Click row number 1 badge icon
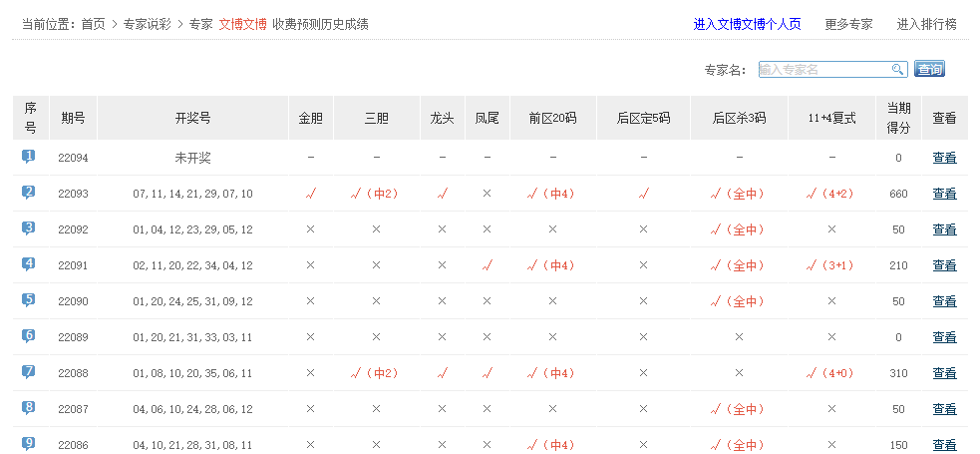The image size is (980, 454). click(29, 157)
